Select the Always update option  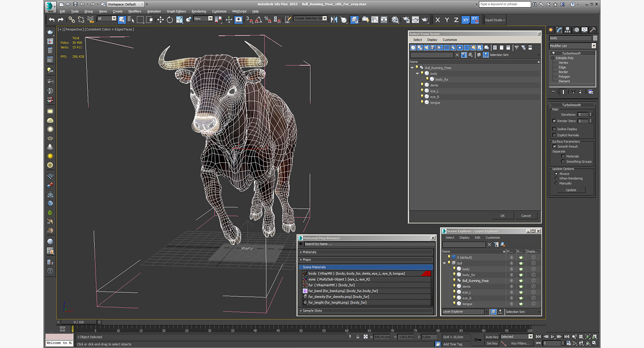coord(556,174)
